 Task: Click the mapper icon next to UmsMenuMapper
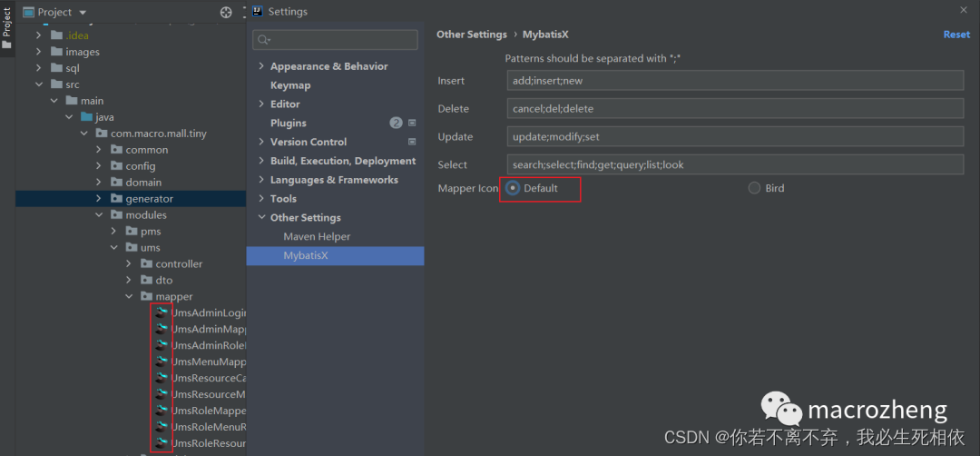coord(162,362)
